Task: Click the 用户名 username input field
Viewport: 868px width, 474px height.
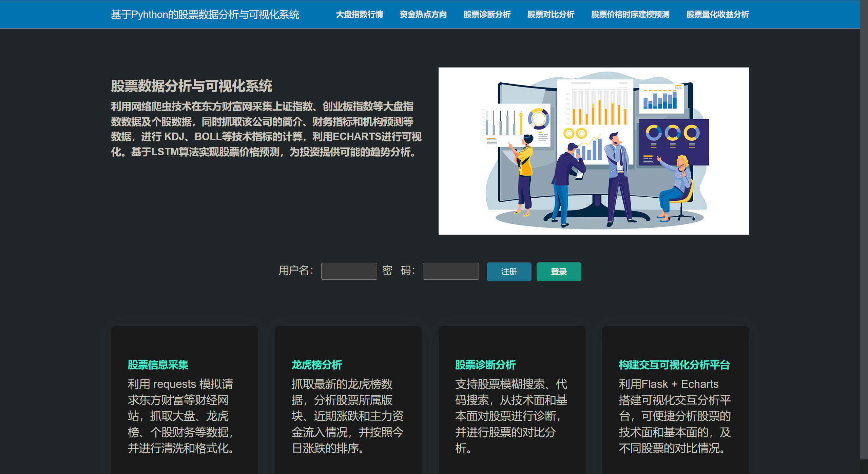Action: coord(348,271)
